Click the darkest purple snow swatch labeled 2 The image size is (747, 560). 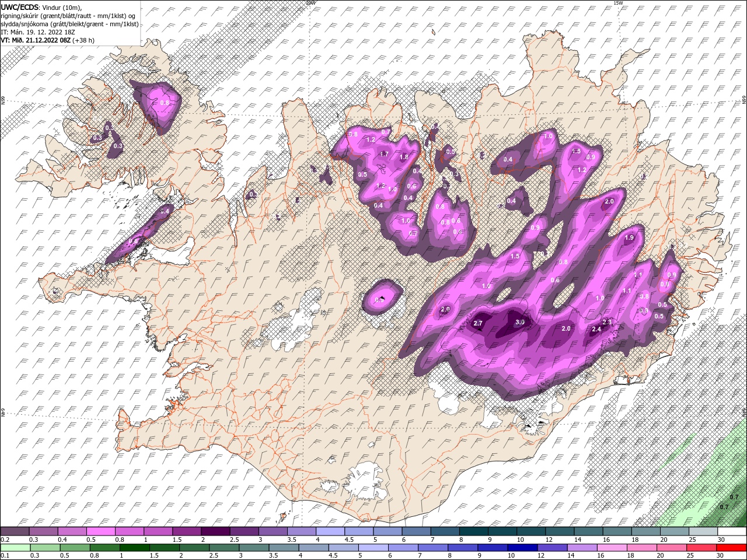215,531
